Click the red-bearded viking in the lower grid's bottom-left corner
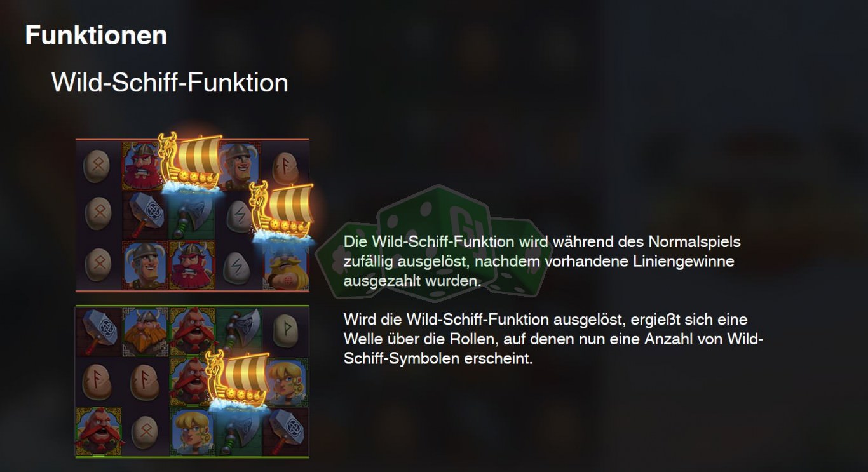 (98, 431)
